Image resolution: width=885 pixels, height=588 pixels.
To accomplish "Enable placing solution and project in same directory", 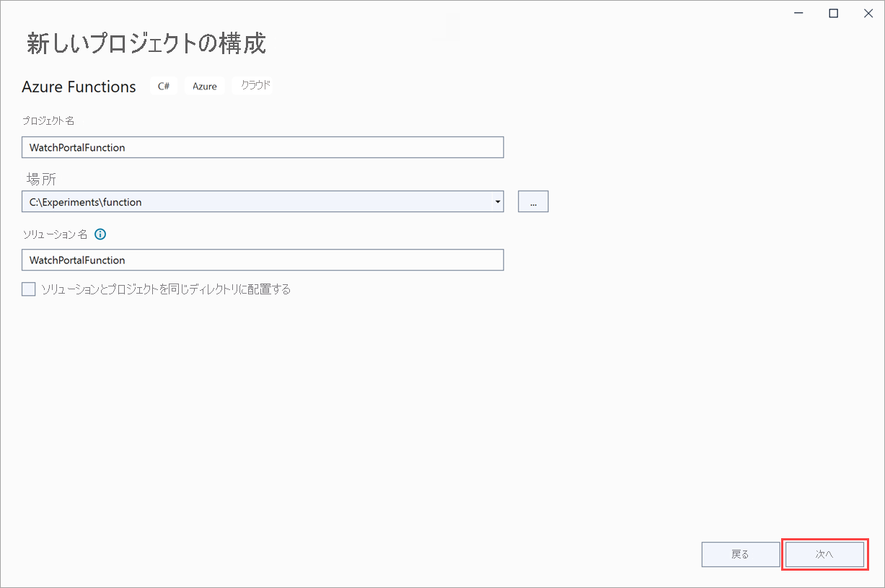I will (29, 289).
